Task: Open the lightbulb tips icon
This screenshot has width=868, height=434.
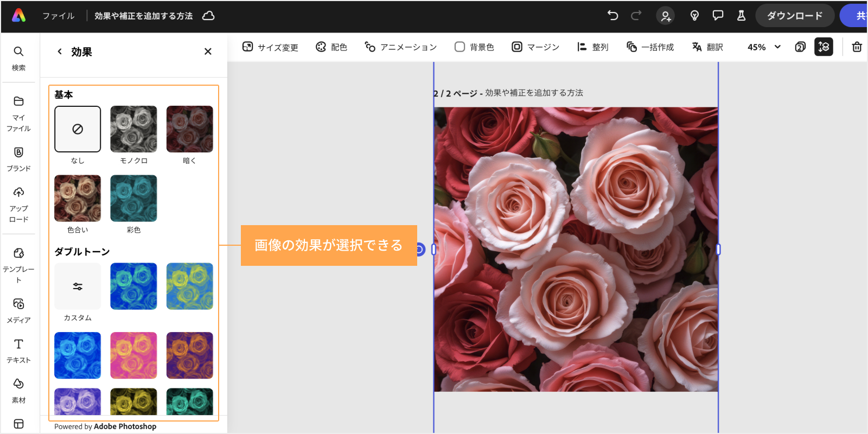Action: click(x=694, y=16)
